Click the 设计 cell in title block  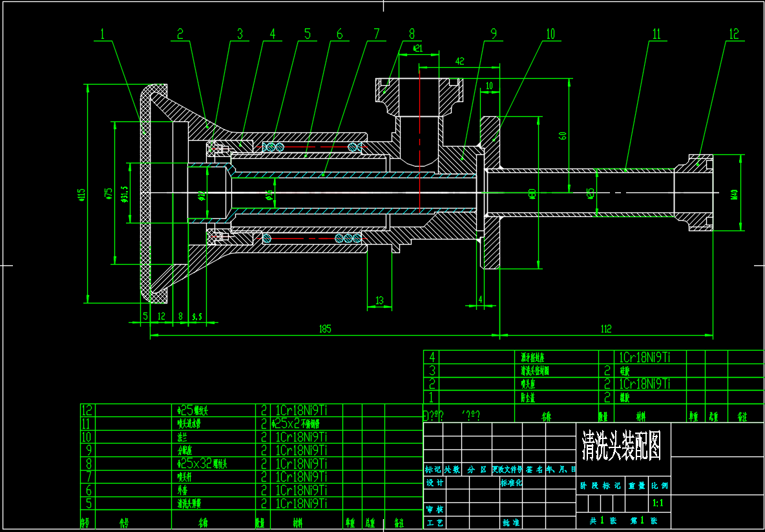tap(434, 483)
